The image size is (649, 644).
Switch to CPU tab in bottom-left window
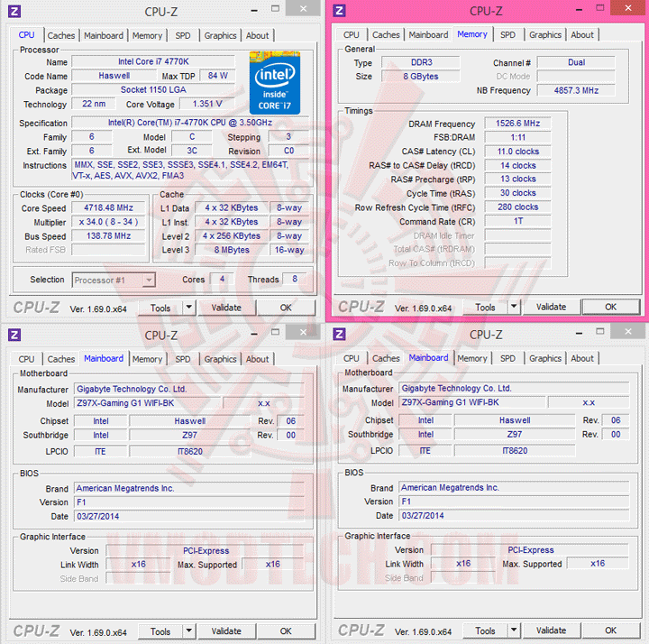(x=26, y=359)
